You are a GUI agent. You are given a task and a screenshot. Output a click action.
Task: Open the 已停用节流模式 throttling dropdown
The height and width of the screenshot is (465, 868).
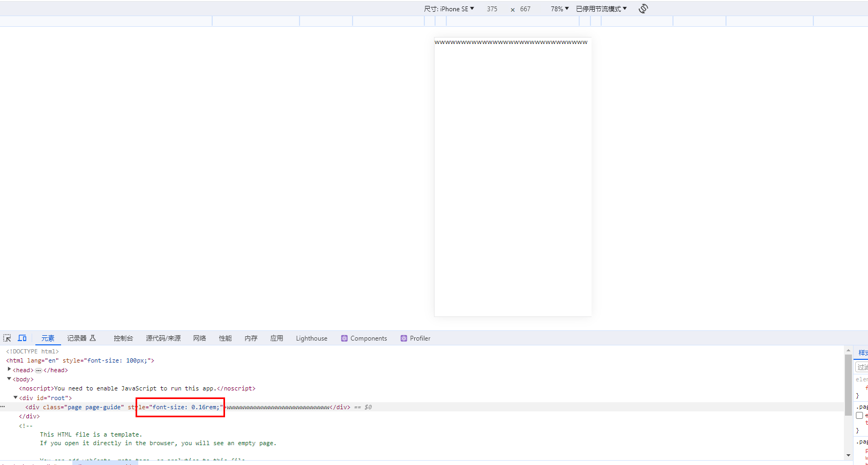[601, 9]
